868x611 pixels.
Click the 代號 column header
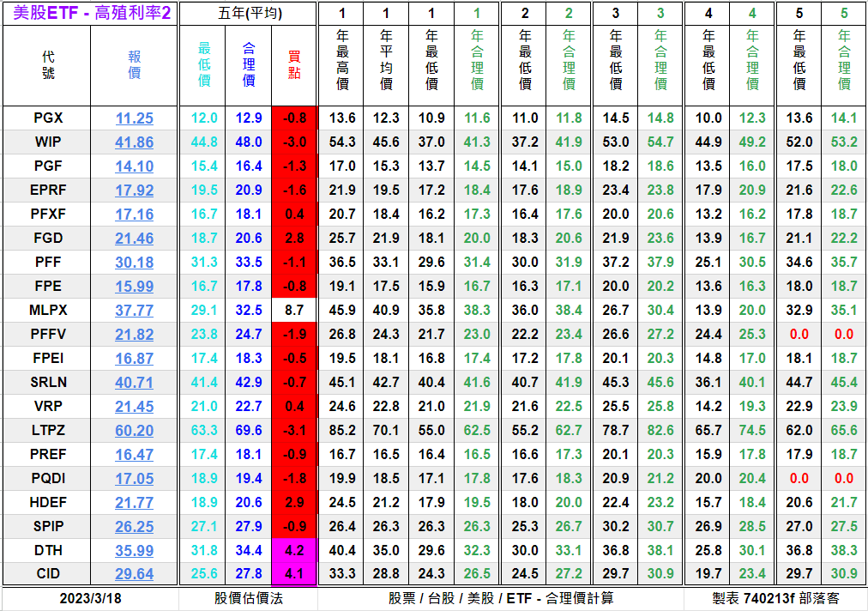[47, 65]
